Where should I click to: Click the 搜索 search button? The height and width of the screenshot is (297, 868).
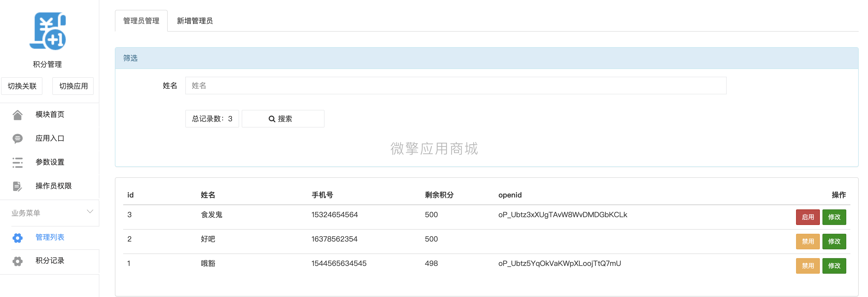coord(283,119)
